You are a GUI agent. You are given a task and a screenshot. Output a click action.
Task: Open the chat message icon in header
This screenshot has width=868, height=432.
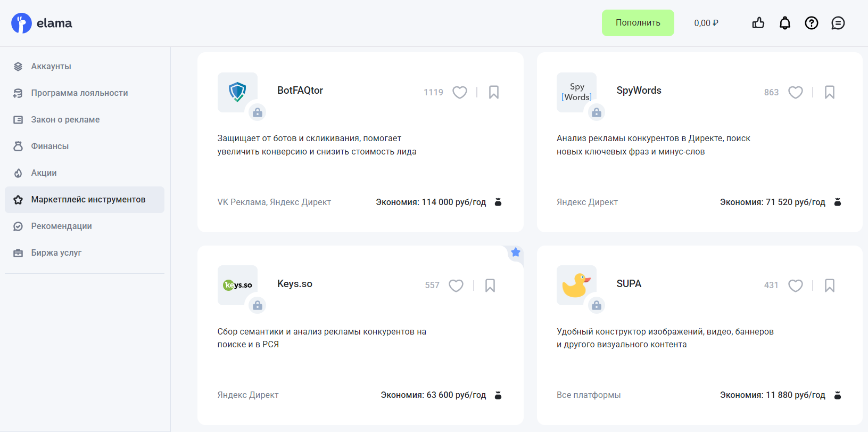click(838, 23)
